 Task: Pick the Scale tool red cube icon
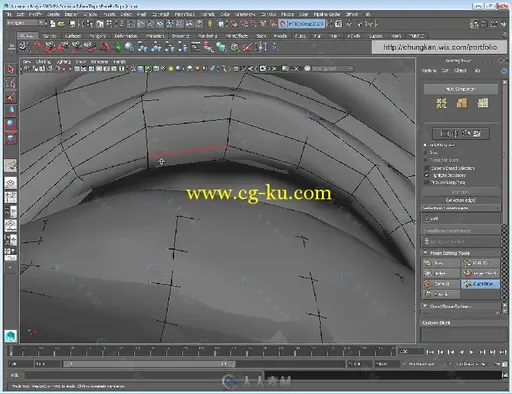click(x=10, y=138)
